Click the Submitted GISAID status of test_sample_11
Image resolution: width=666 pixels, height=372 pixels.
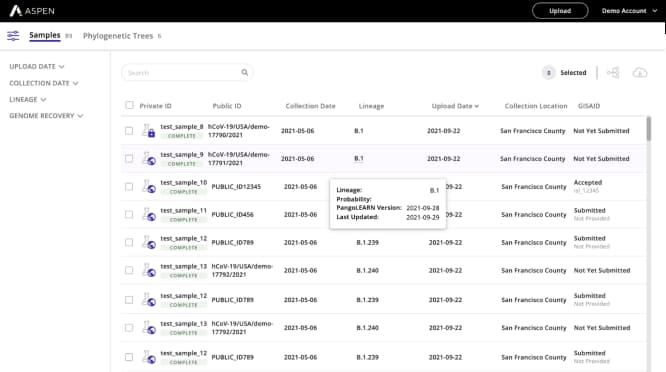(590, 210)
